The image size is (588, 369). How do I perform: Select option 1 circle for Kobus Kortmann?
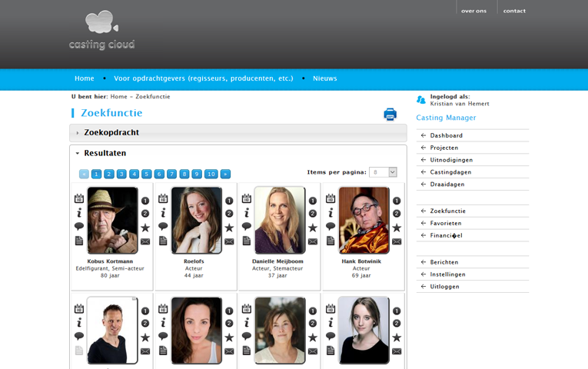click(x=145, y=201)
